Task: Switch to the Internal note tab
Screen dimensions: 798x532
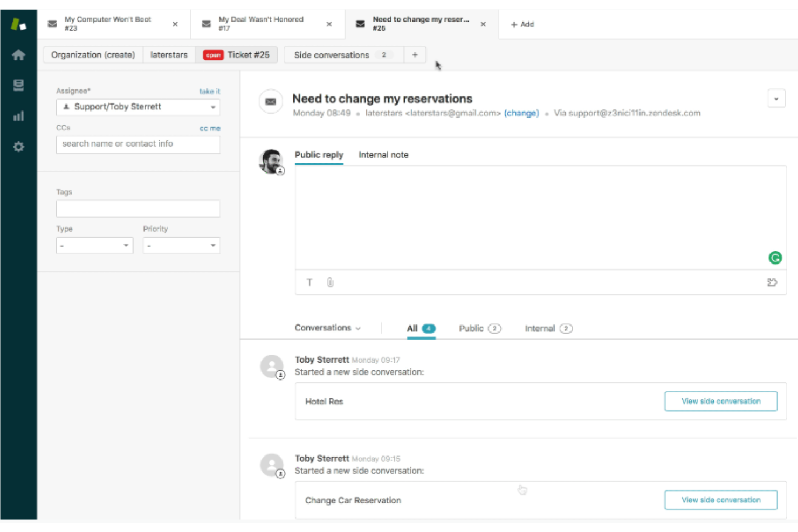Action: 383,155
